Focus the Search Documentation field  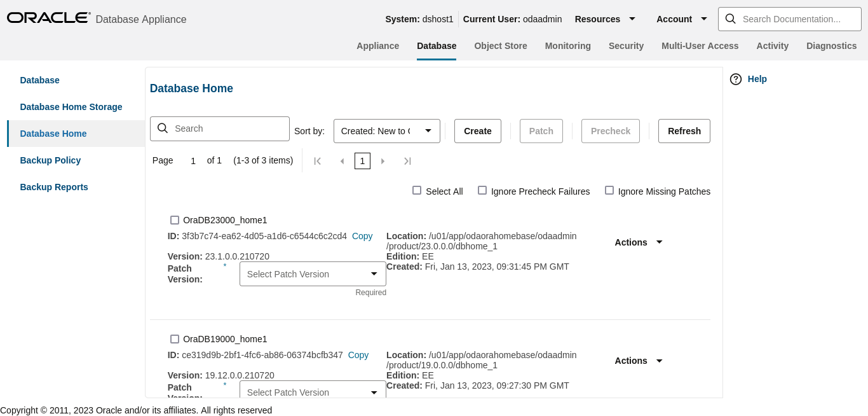789,19
